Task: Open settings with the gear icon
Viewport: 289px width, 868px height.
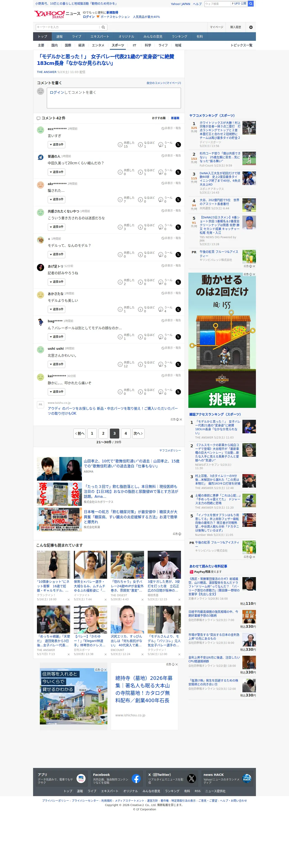Action: [251, 27]
